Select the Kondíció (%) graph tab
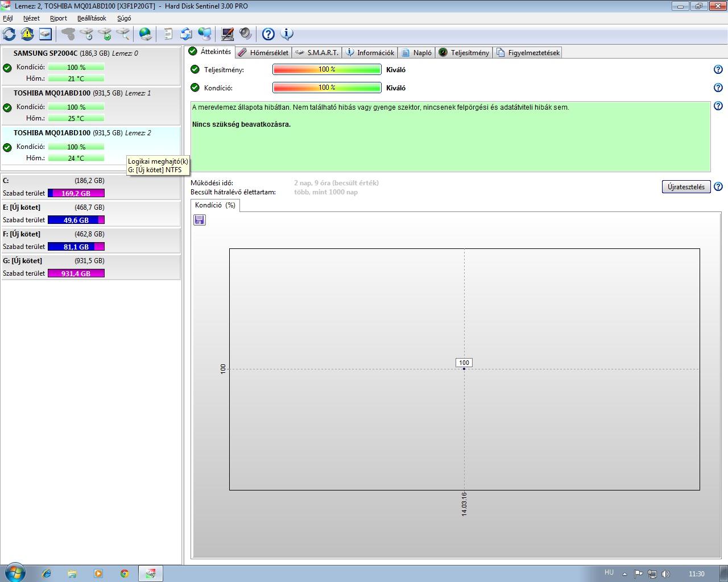Screen dimensions: 728x582 coord(215,205)
